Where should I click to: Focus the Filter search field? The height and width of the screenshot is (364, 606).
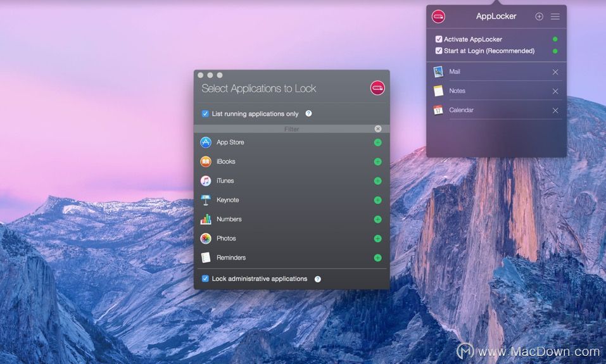click(291, 129)
